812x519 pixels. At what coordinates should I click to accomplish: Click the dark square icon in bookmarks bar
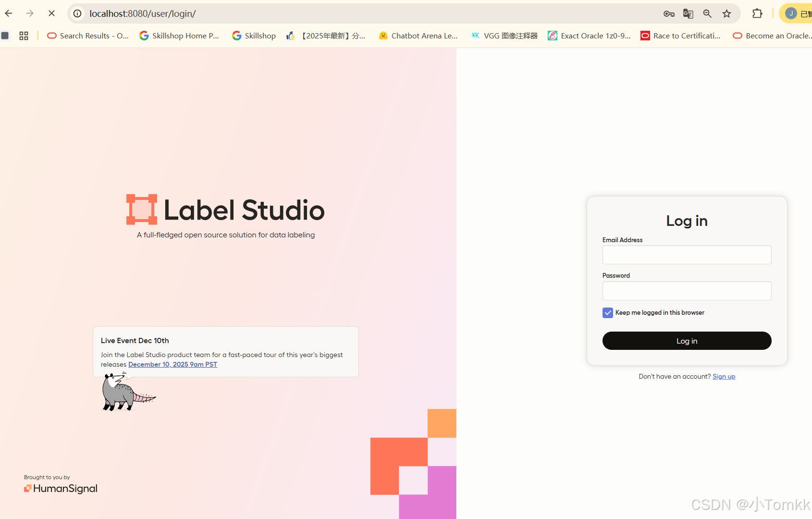[x=5, y=36]
